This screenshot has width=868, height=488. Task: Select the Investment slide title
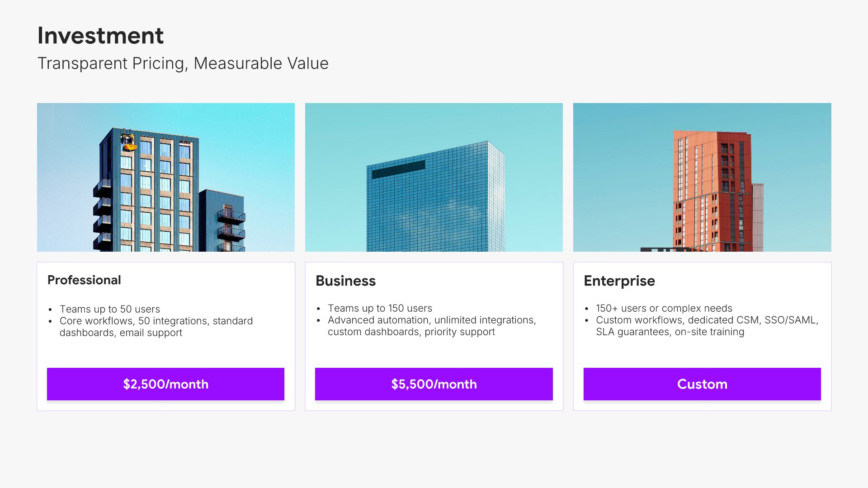(100, 36)
